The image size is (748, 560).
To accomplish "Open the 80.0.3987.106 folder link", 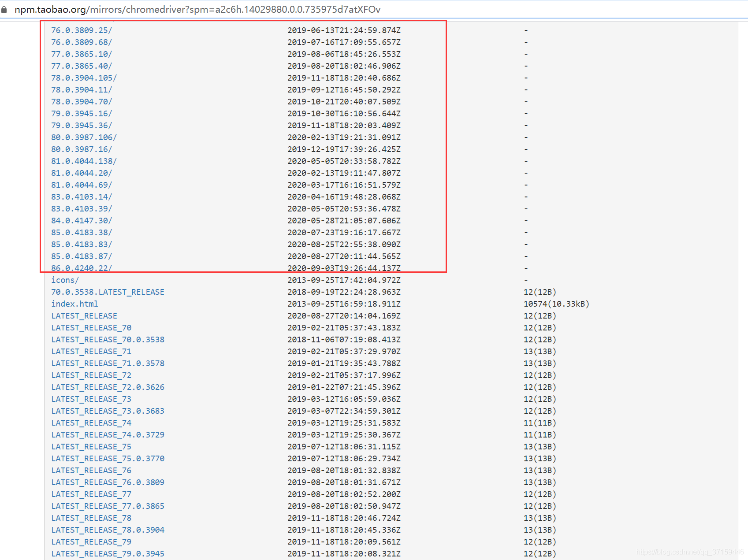I will tap(83, 137).
